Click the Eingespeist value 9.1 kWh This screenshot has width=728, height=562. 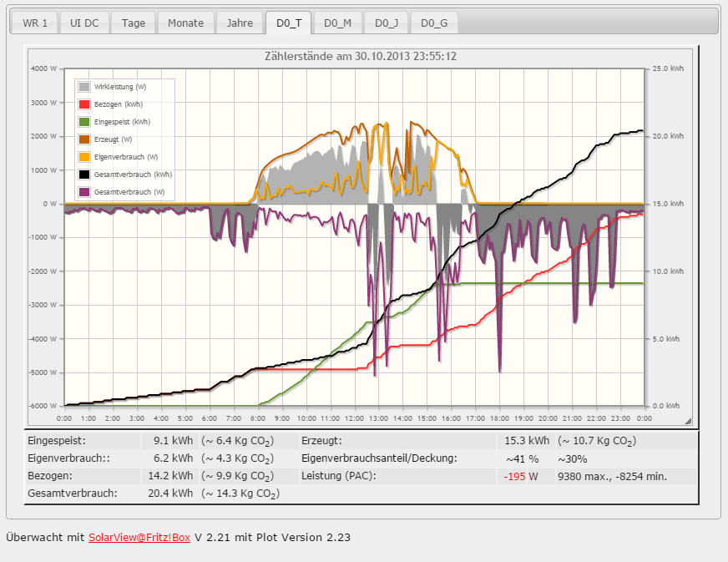pos(173,441)
